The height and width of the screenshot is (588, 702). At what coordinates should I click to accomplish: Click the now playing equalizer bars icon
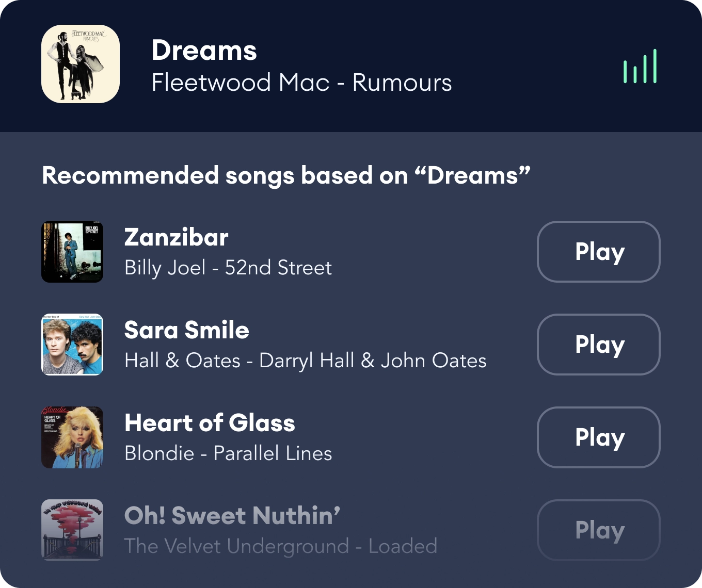[640, 66]
